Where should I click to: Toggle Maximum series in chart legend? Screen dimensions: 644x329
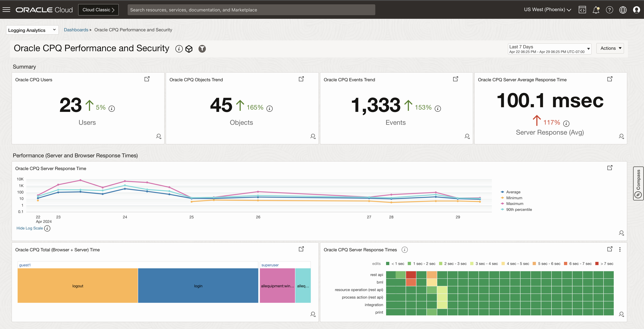point(514,204)
